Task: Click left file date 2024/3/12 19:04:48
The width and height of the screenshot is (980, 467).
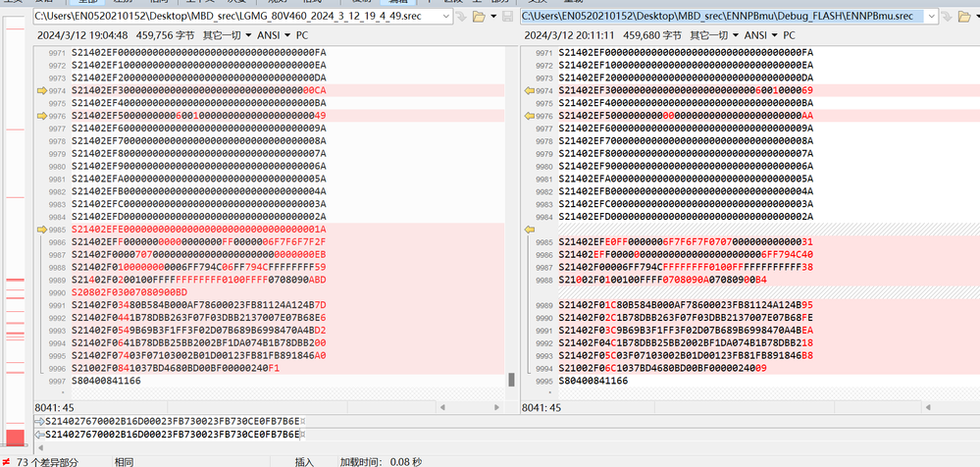Action: [x=82, y=35]
